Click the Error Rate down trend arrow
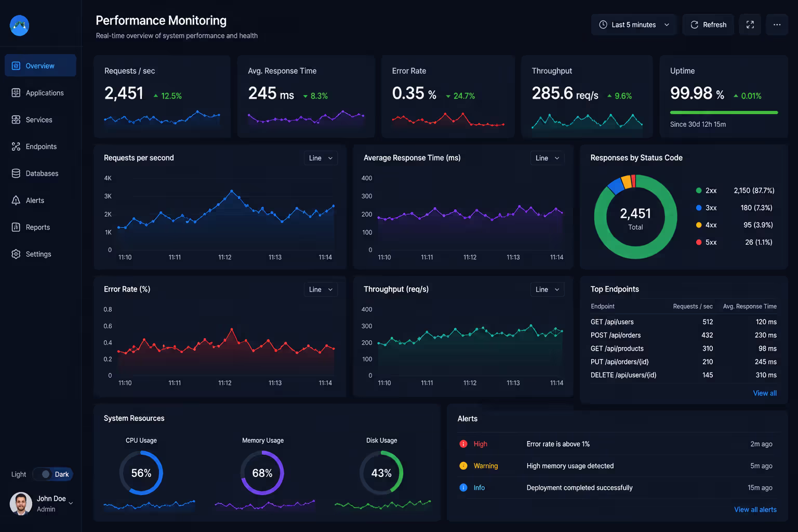 [x=448, y=96]
